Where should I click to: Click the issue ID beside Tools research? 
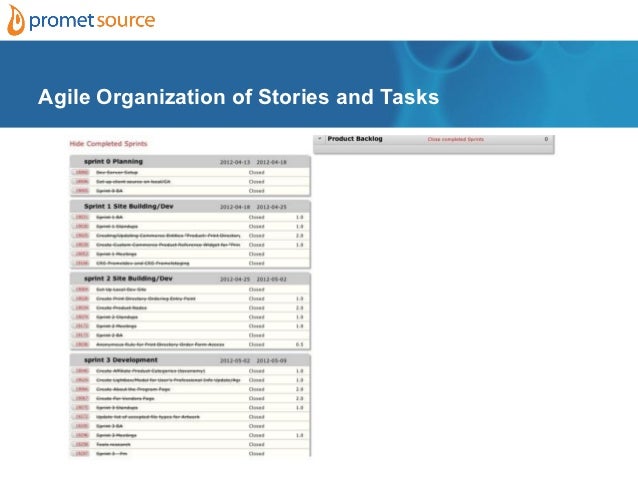click(82, 444)
